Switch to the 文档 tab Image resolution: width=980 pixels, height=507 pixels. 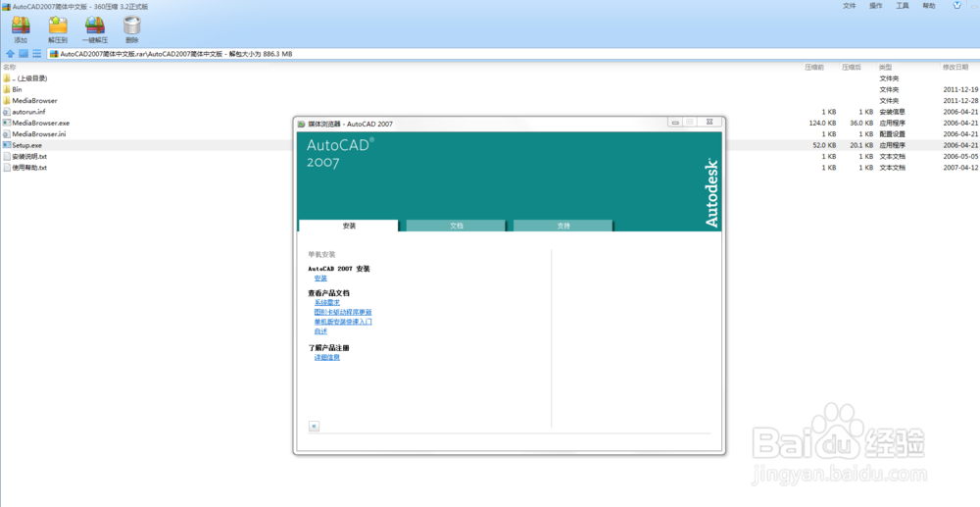pos(457,226)
